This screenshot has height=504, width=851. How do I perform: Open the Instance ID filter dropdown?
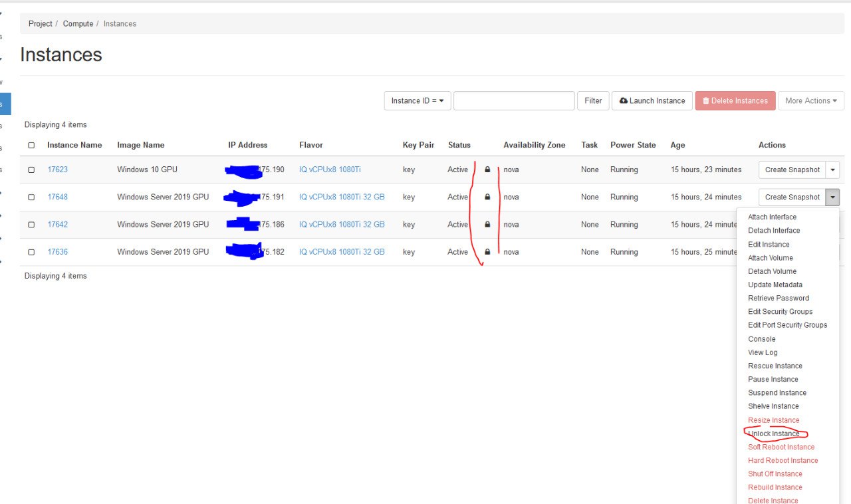[418, 101]
